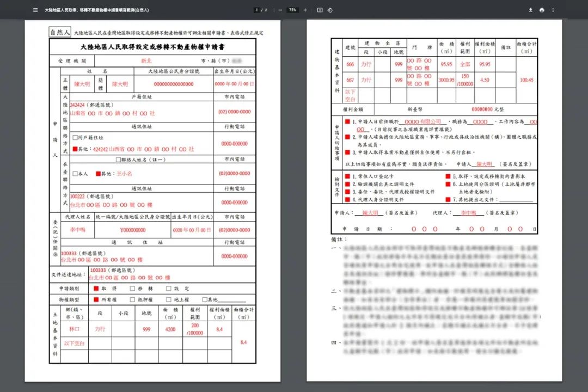Zoom out with the minus icon
Image resolution: width=588 pixels, height=392 pixels.
pyautogui.click(x=280, y=10)
